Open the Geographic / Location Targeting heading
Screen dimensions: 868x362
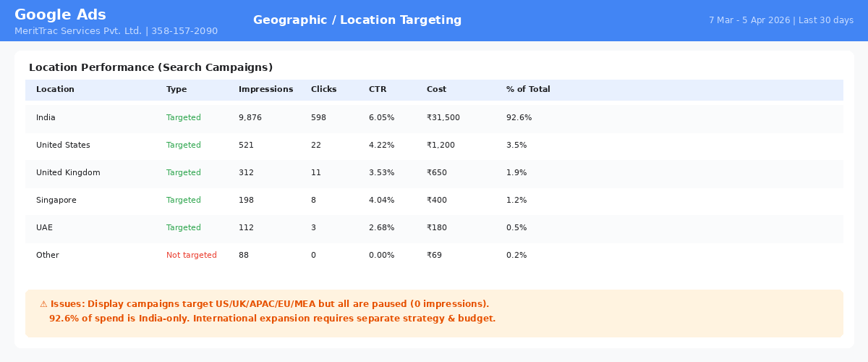coord(357,20)
